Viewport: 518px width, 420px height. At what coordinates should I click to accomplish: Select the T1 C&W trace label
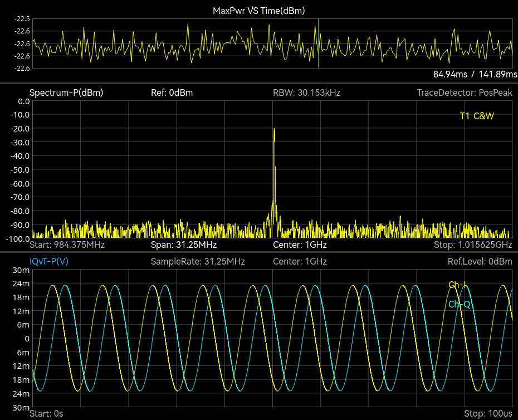477,116
